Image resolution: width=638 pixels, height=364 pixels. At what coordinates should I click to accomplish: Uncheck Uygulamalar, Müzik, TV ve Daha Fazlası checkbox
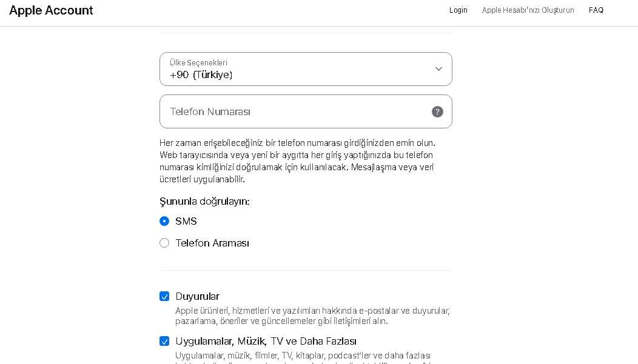tap(164, 341)
